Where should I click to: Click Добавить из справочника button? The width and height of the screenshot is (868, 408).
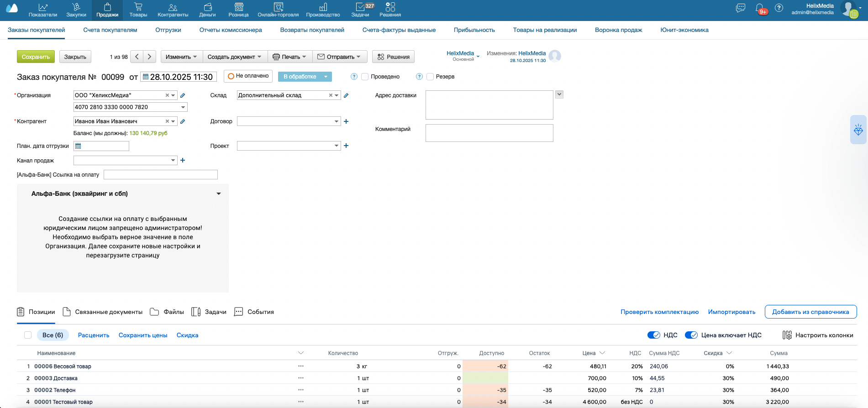click(810, 312)
